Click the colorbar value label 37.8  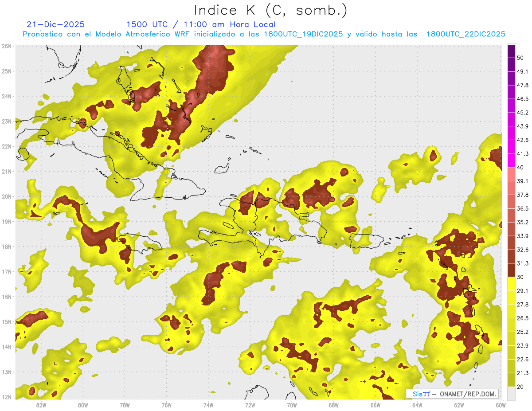523,195
